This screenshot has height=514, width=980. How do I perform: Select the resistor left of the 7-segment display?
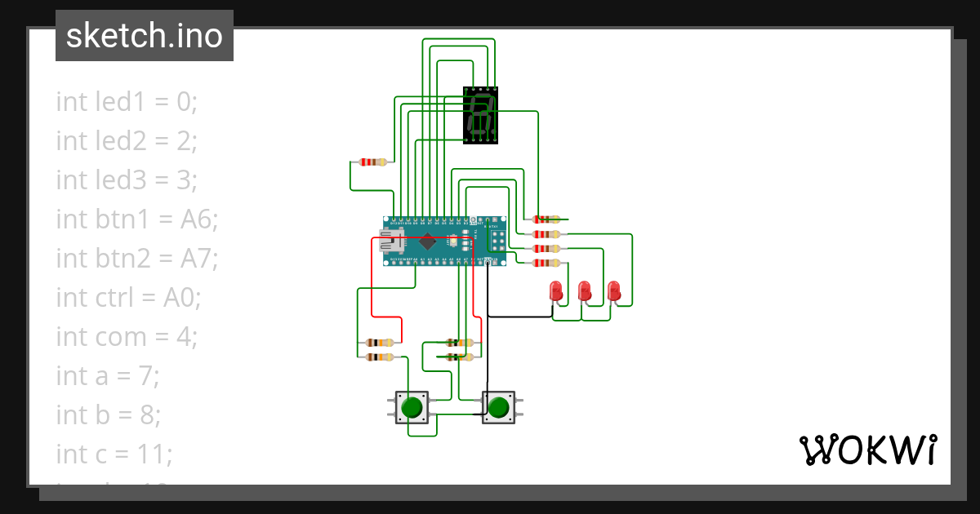click(372, 162)
